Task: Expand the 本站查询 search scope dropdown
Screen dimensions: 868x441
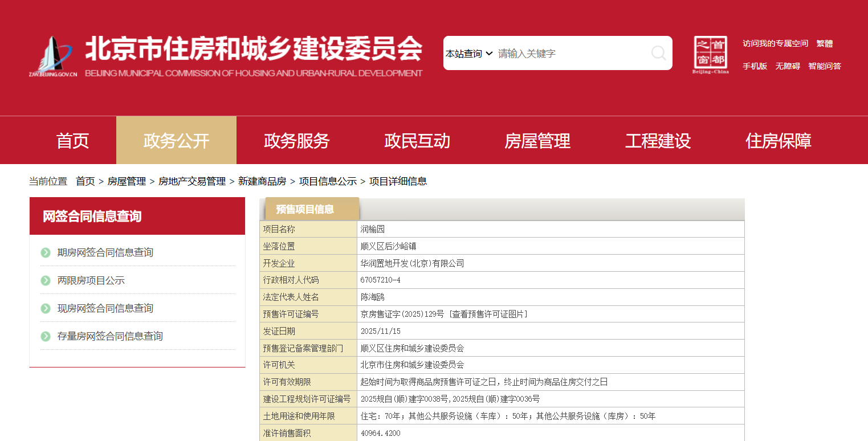Action: pos(469,54)
